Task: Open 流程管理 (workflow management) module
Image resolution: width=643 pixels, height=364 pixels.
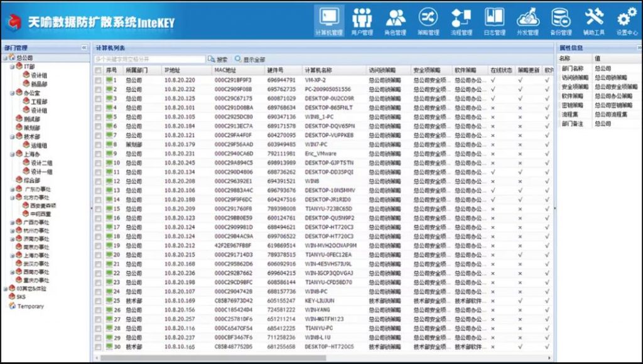Action: pyautogui.click(x=462, y=21)
